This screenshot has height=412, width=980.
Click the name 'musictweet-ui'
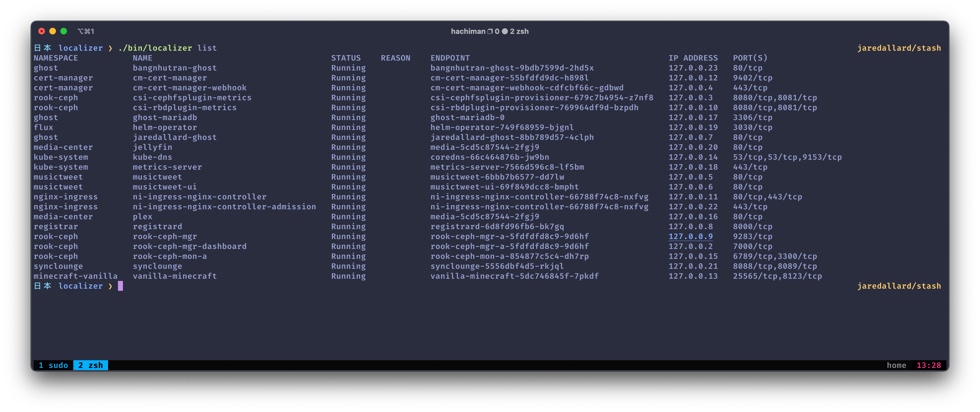click(165, 187)
